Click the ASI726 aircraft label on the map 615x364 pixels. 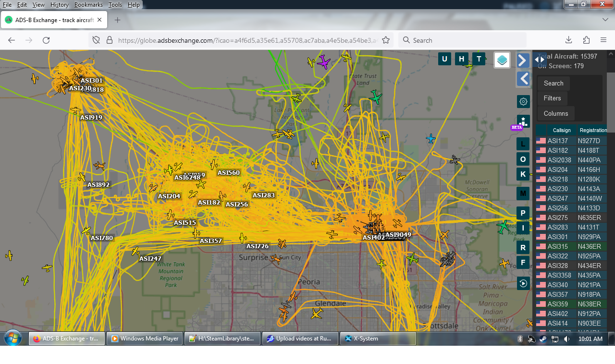pos(258,246)
